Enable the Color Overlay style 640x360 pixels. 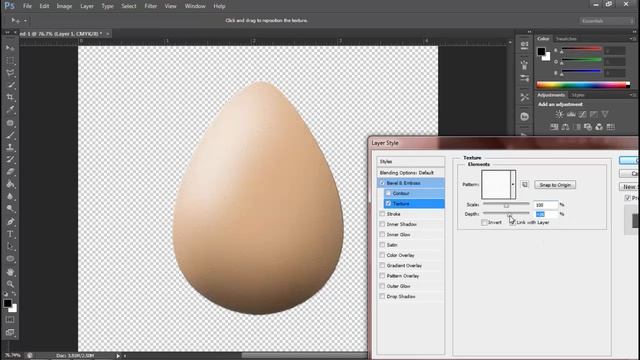point(382,255)
